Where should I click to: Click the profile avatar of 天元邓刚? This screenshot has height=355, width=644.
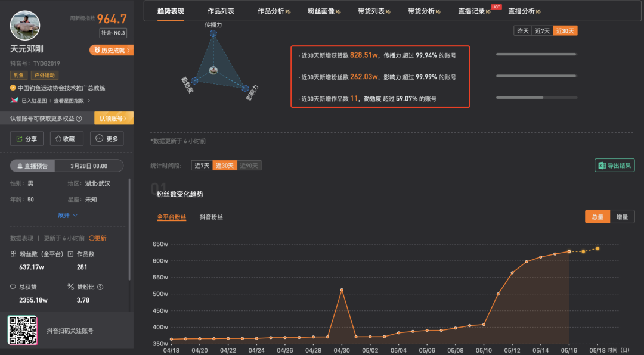tap(25, 25)
